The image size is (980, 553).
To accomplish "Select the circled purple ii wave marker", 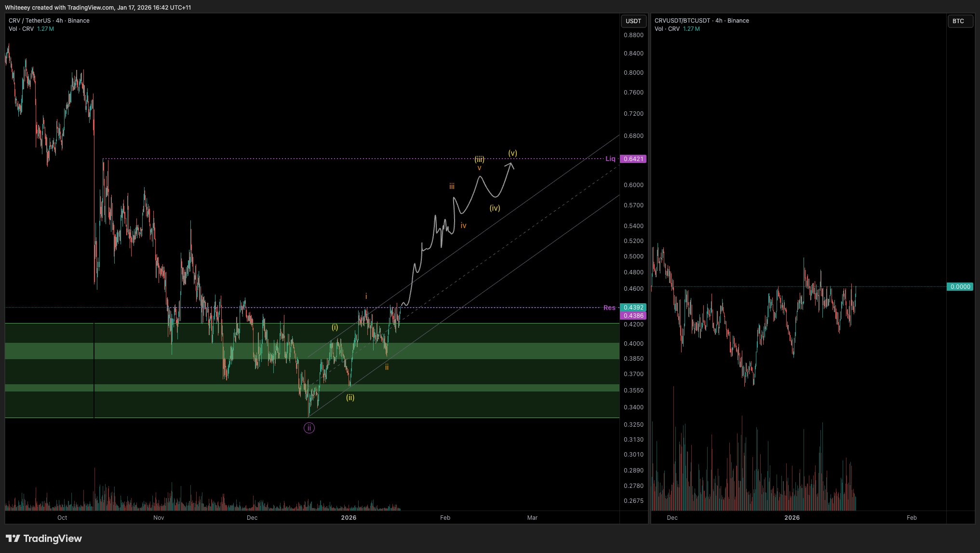I will [x=309, y=428].
